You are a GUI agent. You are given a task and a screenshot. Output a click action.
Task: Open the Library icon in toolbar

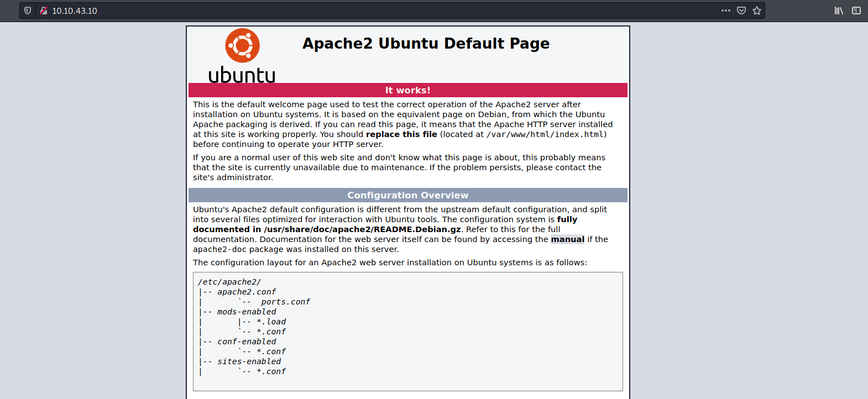pos(839,11)
